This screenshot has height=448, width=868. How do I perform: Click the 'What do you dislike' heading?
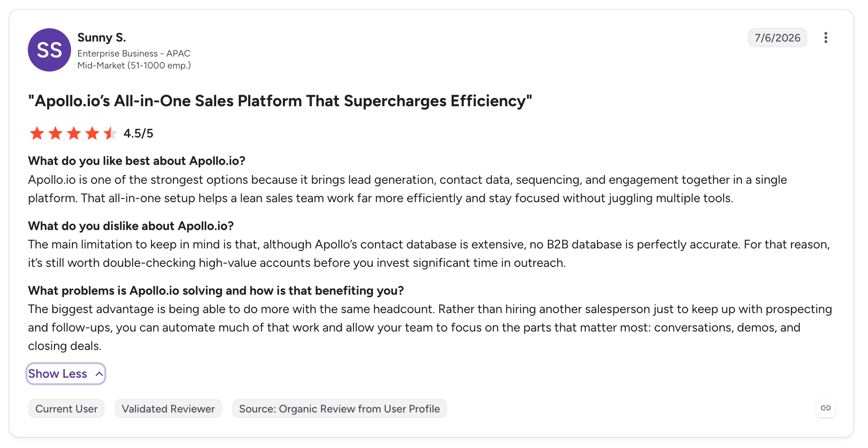pos(131,226)
